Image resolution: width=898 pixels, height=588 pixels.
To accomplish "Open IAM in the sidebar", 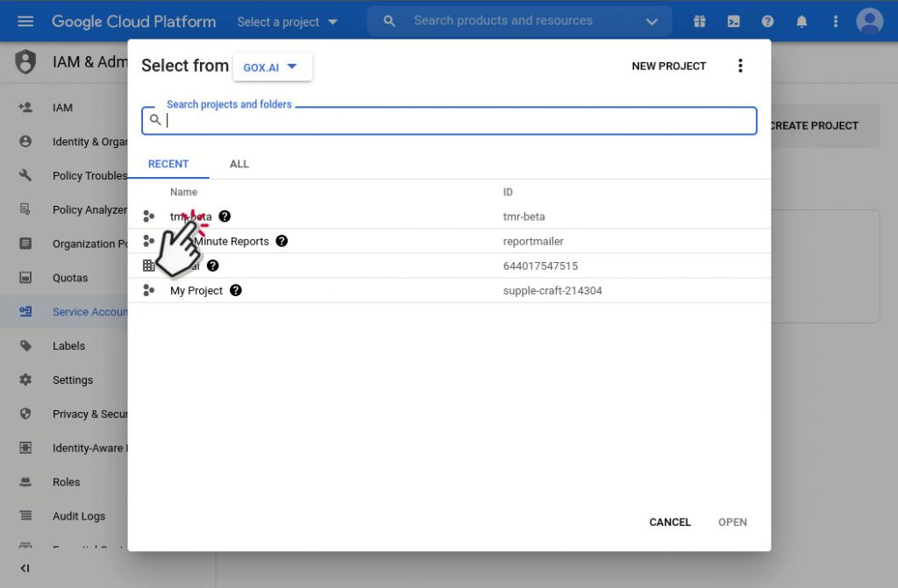I will (62, 108).
